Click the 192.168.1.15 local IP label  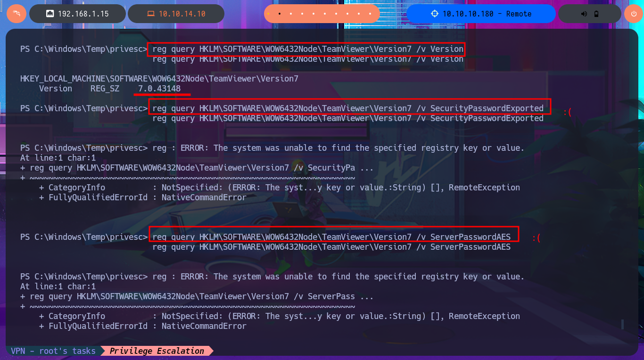(x=83, y=14)
